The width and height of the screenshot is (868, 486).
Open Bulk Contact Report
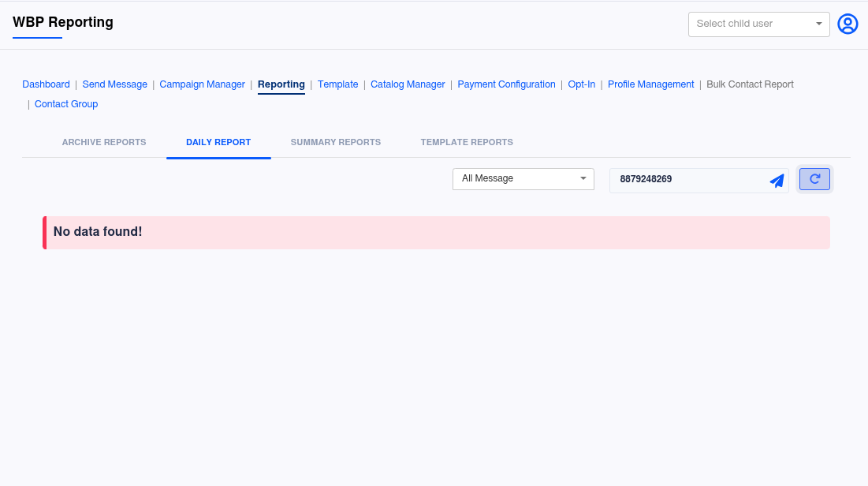click(x=750, y=84)
